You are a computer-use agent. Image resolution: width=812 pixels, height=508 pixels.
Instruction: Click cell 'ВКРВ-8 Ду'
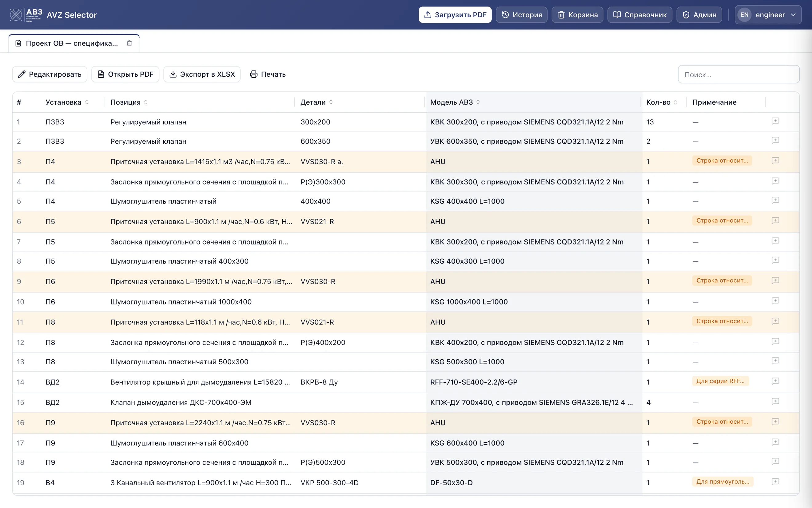click(319, 382)
